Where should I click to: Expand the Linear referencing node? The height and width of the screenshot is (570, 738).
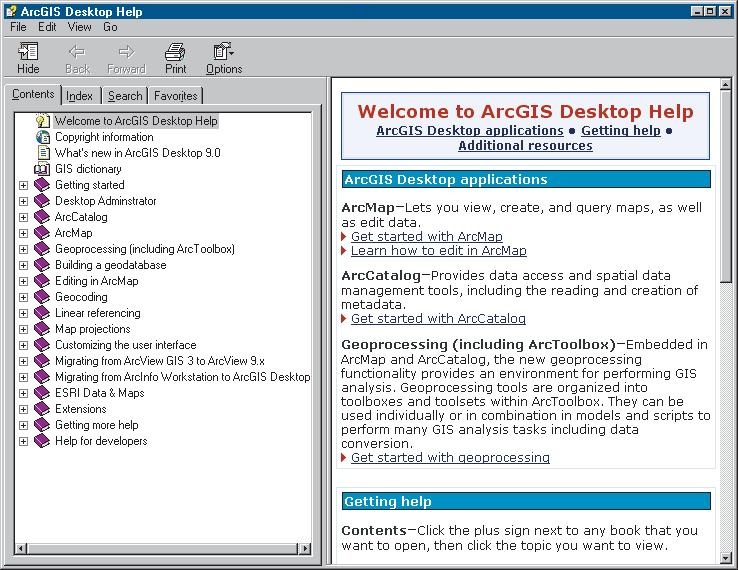coord(23,313)
